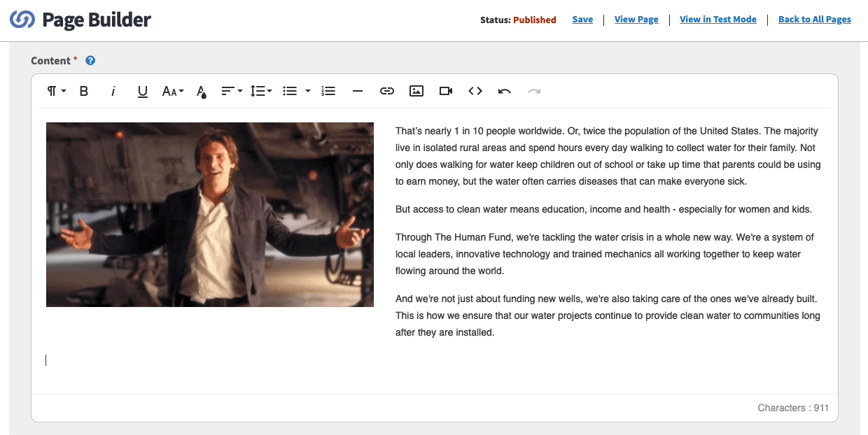Image resolution: width=868 pixels, height=435 pixels.
Task: Expand the bullet list style arrow
Action: (307, 91)
